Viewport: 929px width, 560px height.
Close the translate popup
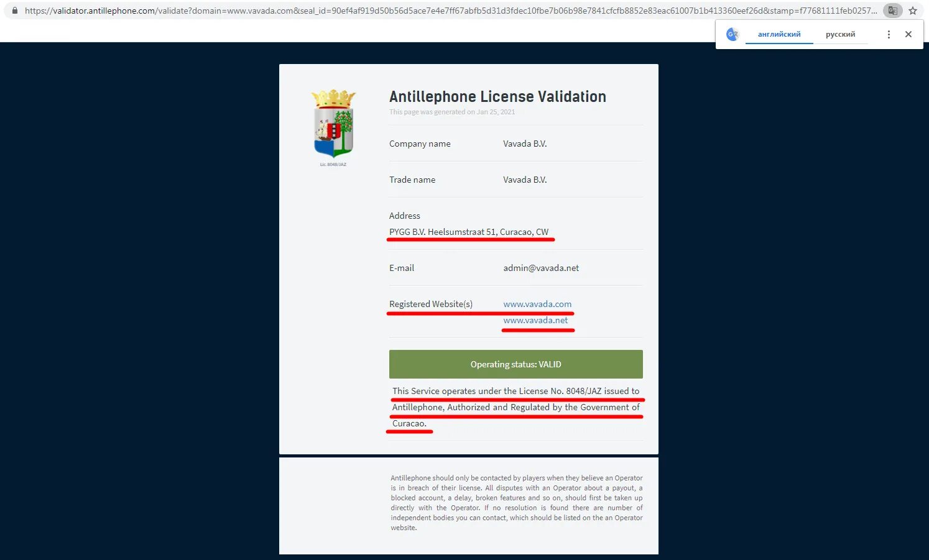pos(908,34)
